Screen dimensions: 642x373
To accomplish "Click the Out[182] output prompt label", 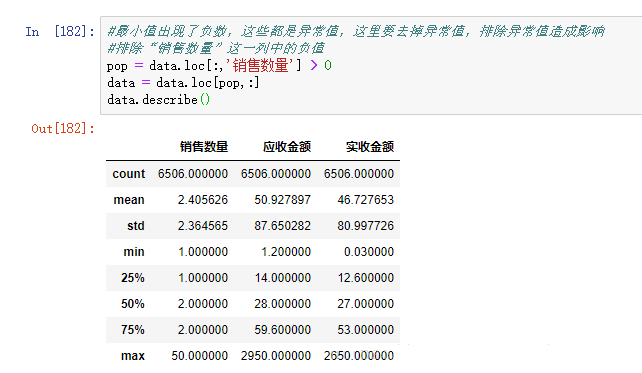I will [63, 129].
